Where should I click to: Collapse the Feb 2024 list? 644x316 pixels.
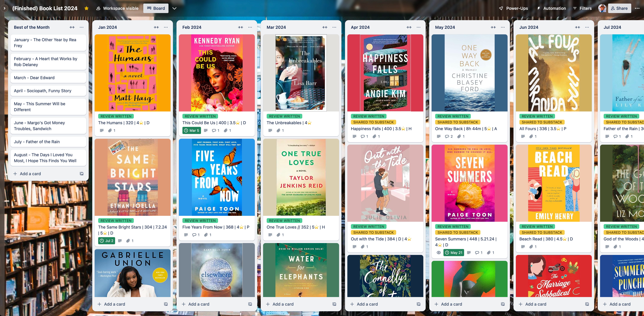point(241,27)
